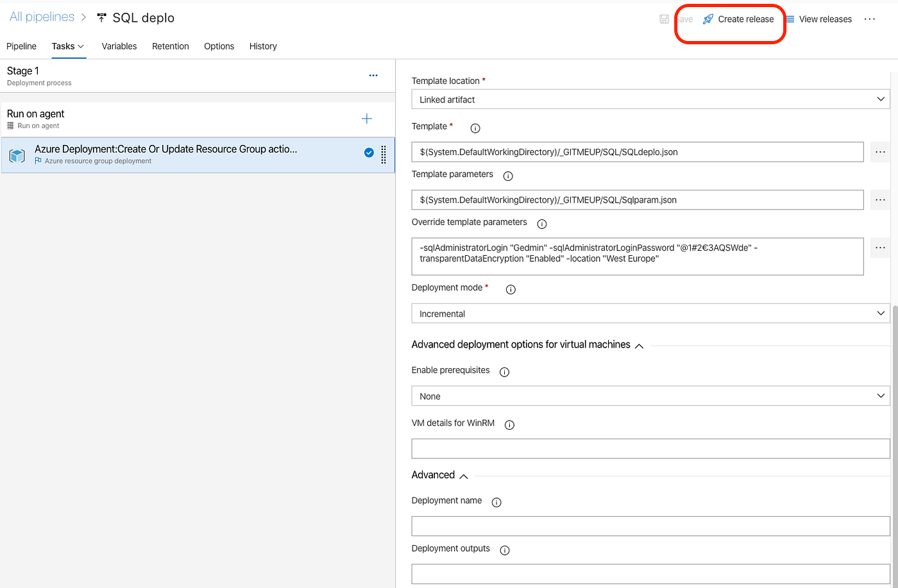Add a new task with the plus icon
This screenshot has height=588, width=898.
point(366,119)
